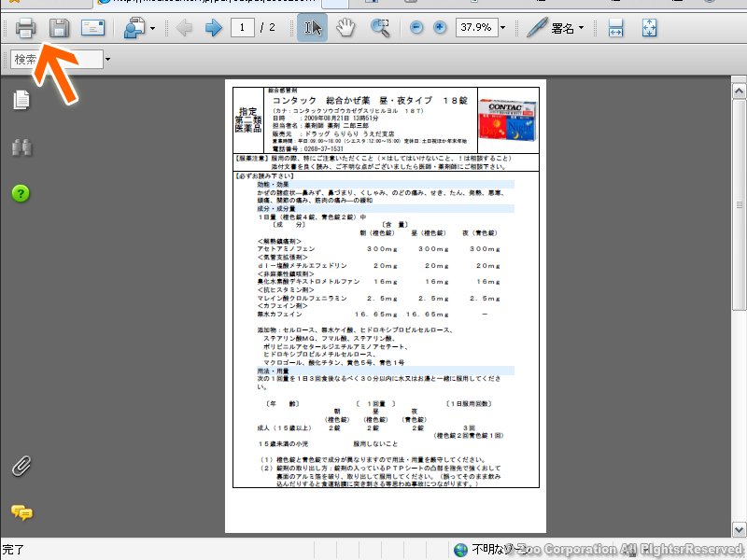The image size is (747, 560).
Task: Click the page number field showing 1
Action: click(x=242, y=28)
